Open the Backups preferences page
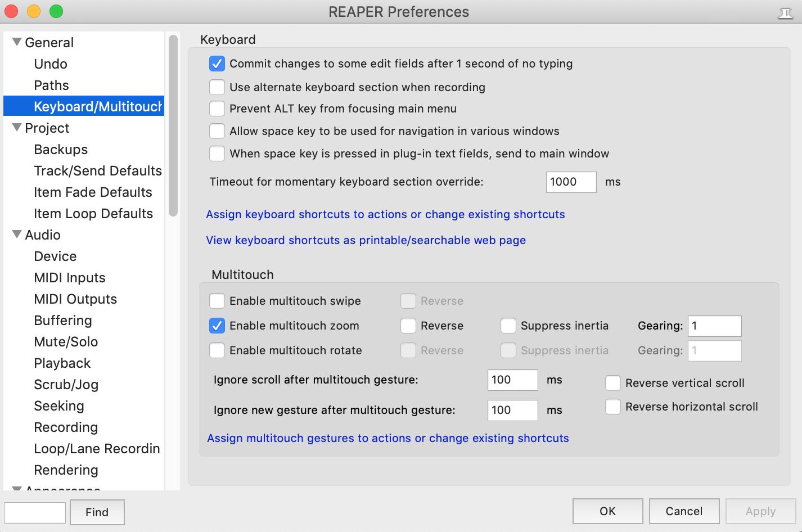Screen dimensions: 802x532 click(61, 150)
